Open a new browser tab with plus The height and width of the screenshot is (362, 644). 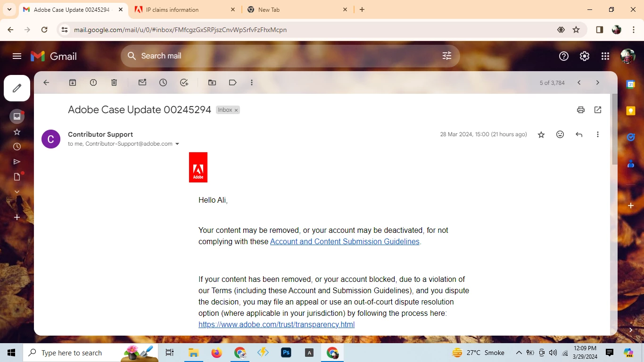(362, 9)
